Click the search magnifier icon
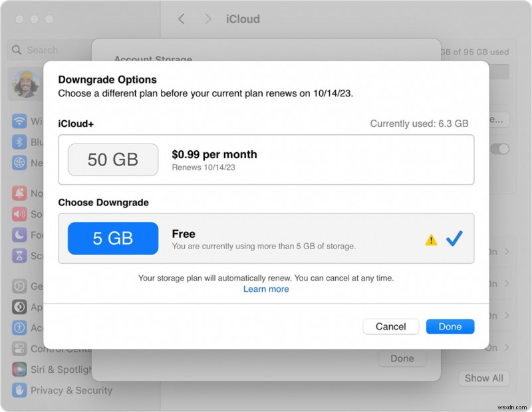 [x=16, y=50]
